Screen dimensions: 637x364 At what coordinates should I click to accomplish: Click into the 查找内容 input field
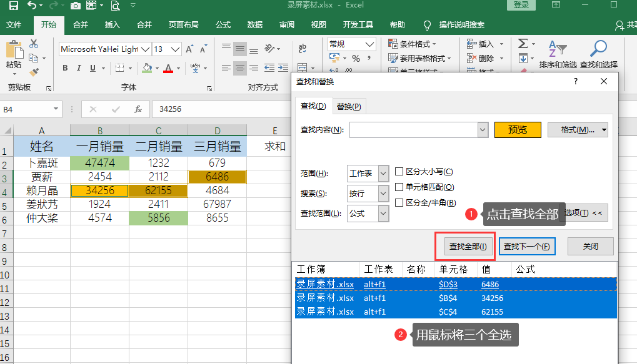(x=414, y=130)
